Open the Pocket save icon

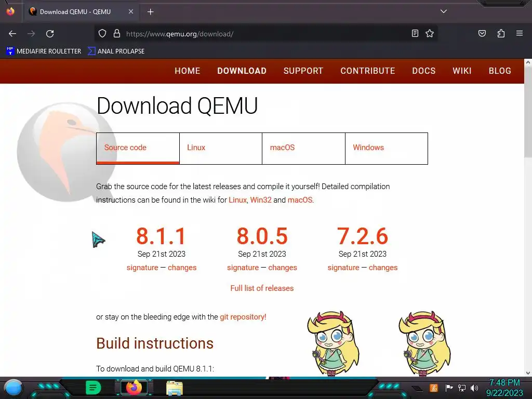tap(482, 33)
